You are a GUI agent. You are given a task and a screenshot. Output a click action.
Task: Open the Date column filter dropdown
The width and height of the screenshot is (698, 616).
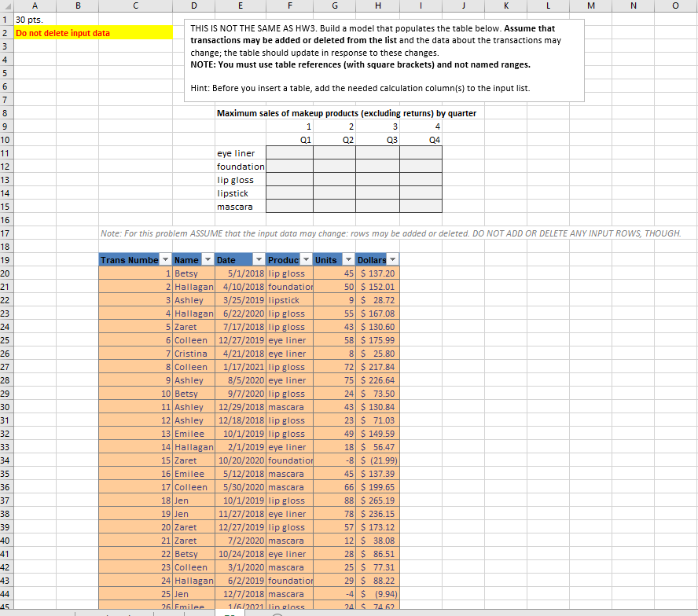point(259,259)
